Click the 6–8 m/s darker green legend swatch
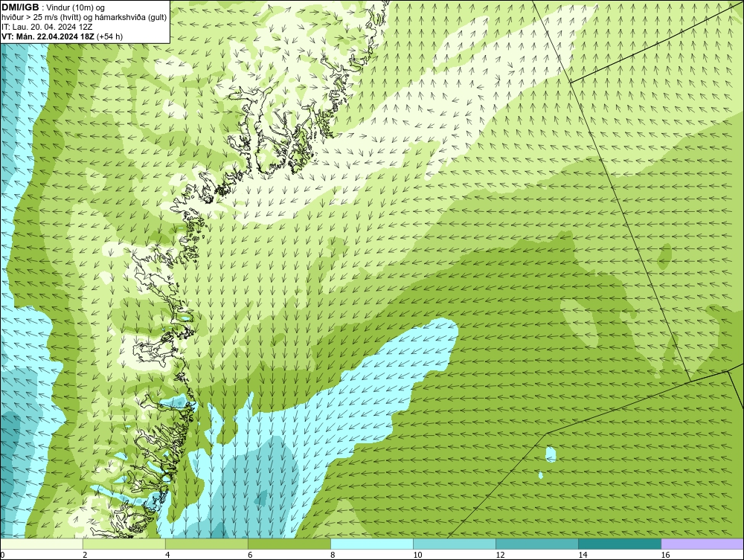The image size is (744, 560). point(289,544)
